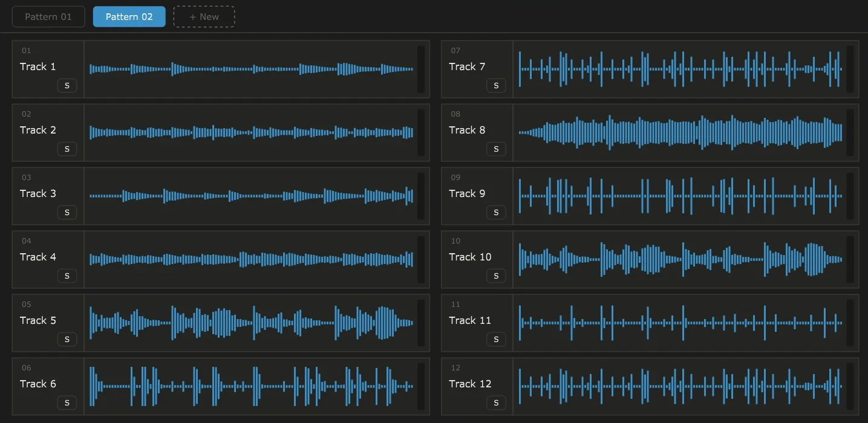Select the Pattern 02 tab
This screenshot has height=423, width=868.
pos(129,17)
